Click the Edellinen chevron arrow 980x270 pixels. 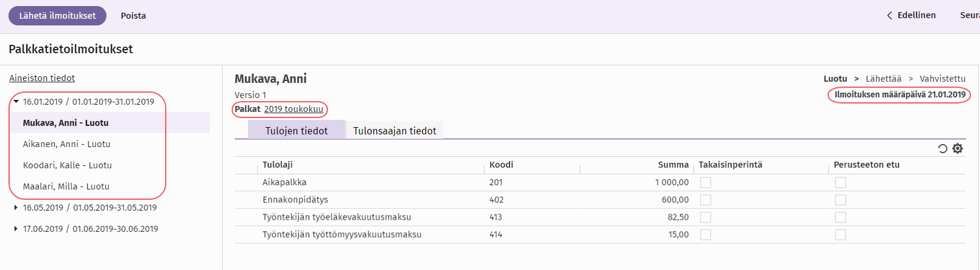click(x=889, y=16)
